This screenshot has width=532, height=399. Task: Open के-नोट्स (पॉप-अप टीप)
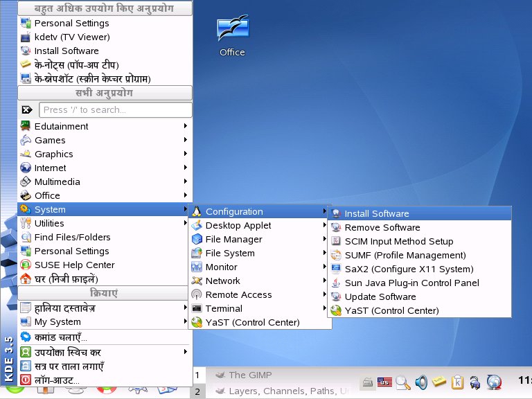105,64
